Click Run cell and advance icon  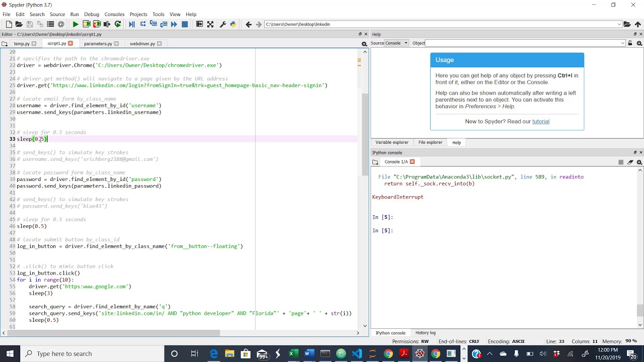click(97, 24)
